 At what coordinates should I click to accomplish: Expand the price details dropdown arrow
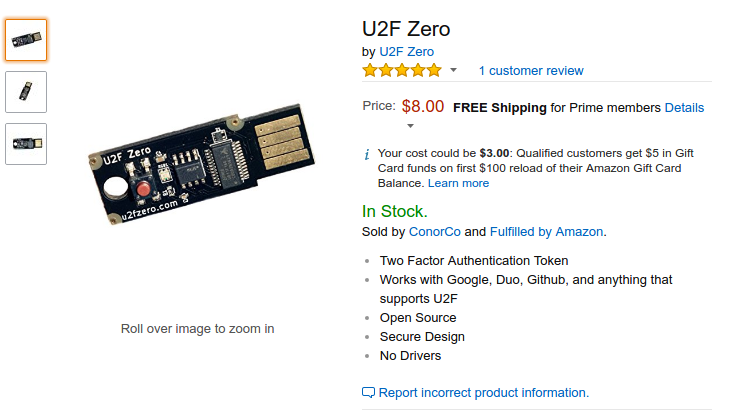pos(411,125)
